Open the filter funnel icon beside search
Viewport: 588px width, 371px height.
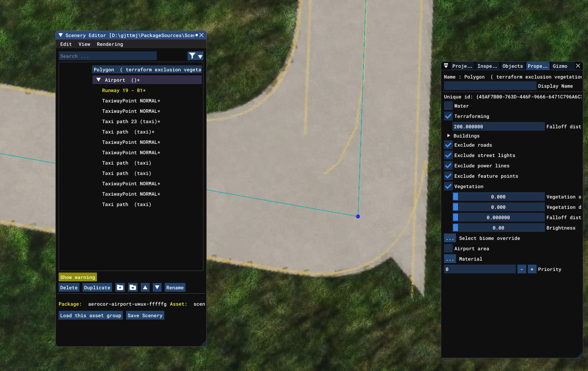click(195, 56)
